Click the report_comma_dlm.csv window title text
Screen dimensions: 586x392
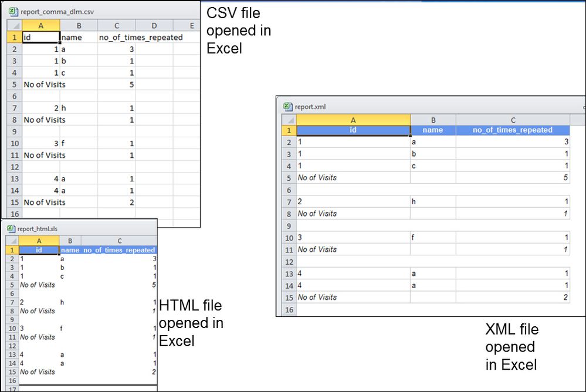pyautogui.click(x=56, y=11)
